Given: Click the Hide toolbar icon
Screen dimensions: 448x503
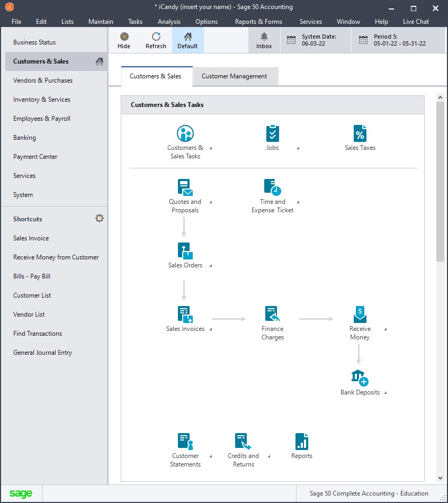Looking at the screenshot, I should point(124,37).
